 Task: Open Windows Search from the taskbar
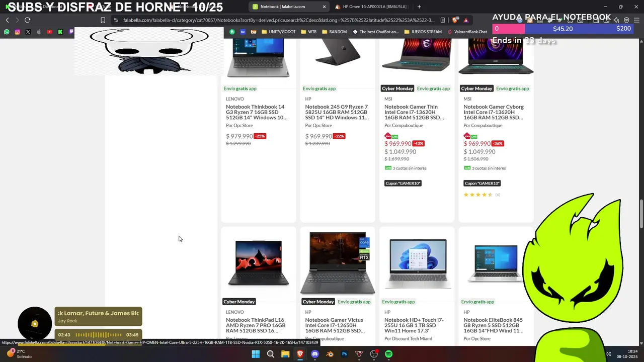click(271, 354)
